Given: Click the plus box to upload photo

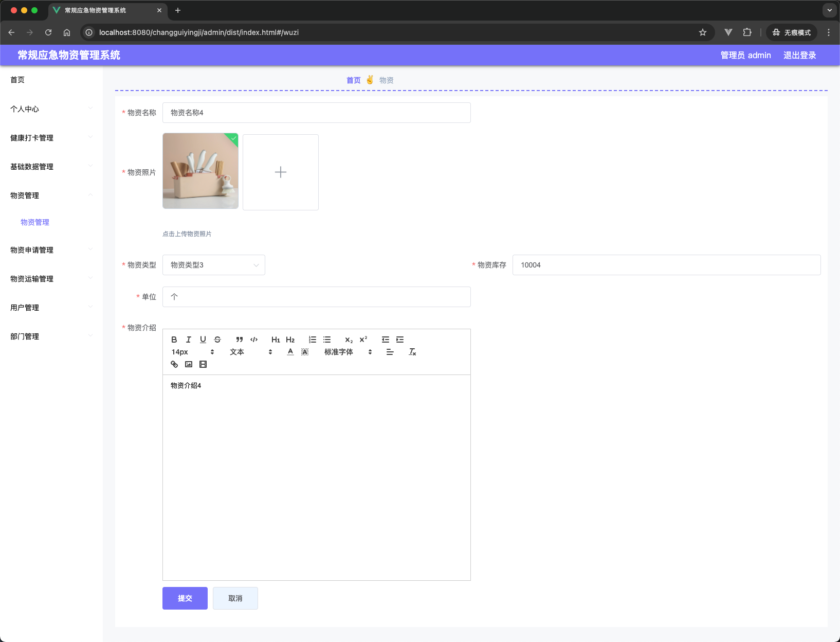Looking at the screenshot, I should (281, 172).
